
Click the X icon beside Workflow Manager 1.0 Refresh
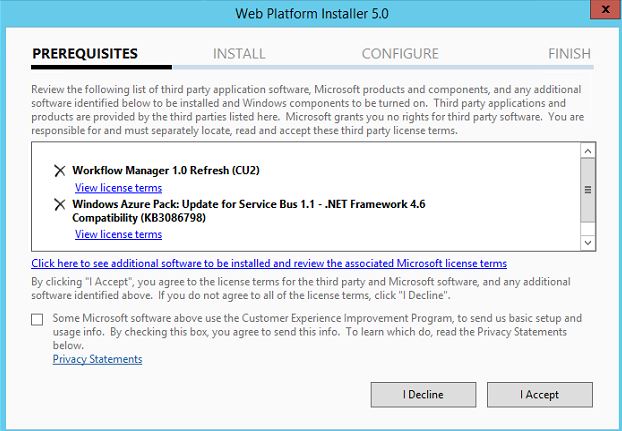point(60,171)
